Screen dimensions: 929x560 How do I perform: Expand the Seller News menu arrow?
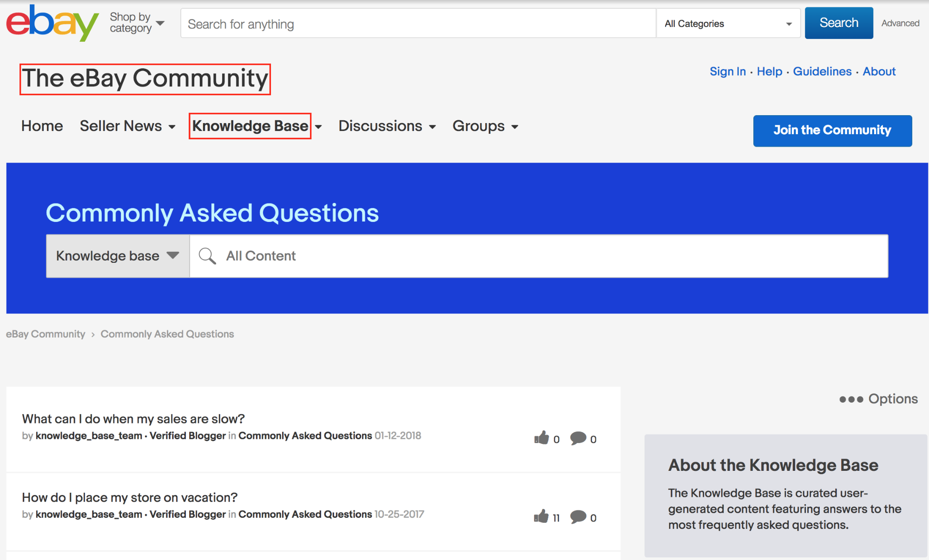pyautogui.click(x=172, y=127)
